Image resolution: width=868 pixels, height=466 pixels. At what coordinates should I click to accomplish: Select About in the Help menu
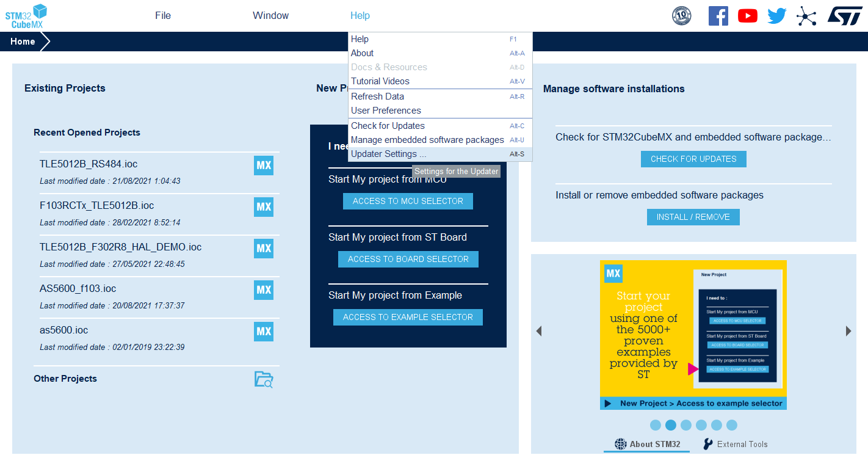click(x=440, y=53)
